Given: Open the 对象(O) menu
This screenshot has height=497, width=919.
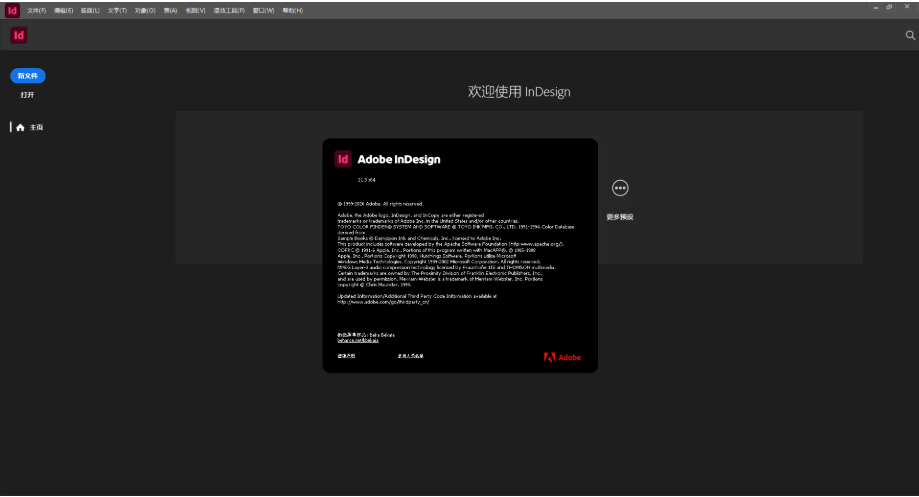Looking at the screenshot, I should (x=145, y=11).
